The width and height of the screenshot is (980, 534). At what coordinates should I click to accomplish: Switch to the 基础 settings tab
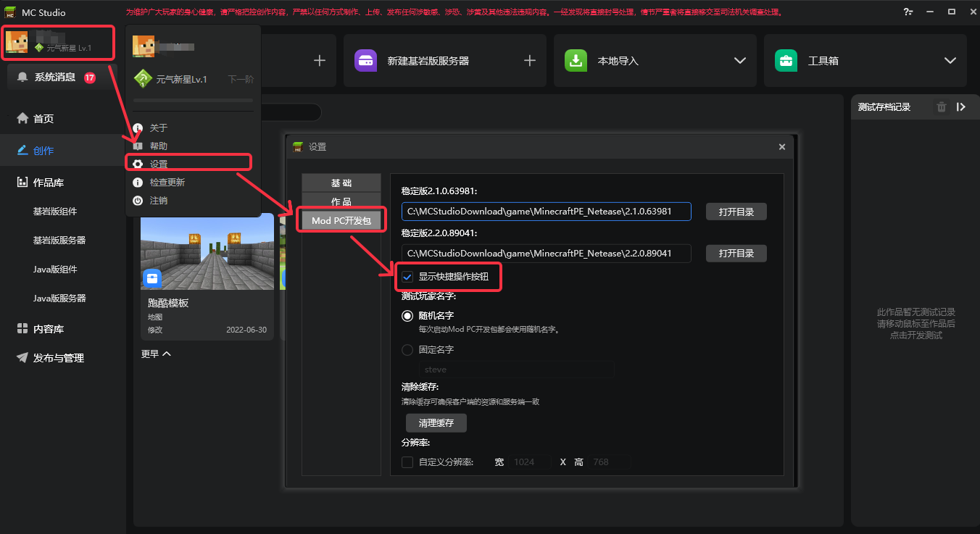click(x=341, y=183)
